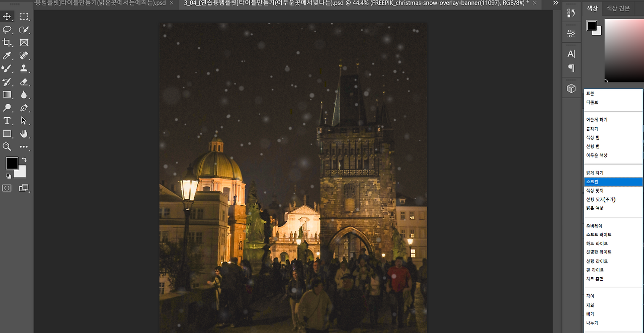This screenshot has width=644, height=333.
Task: Select the Eraser tool
Action: coord(24,81)
